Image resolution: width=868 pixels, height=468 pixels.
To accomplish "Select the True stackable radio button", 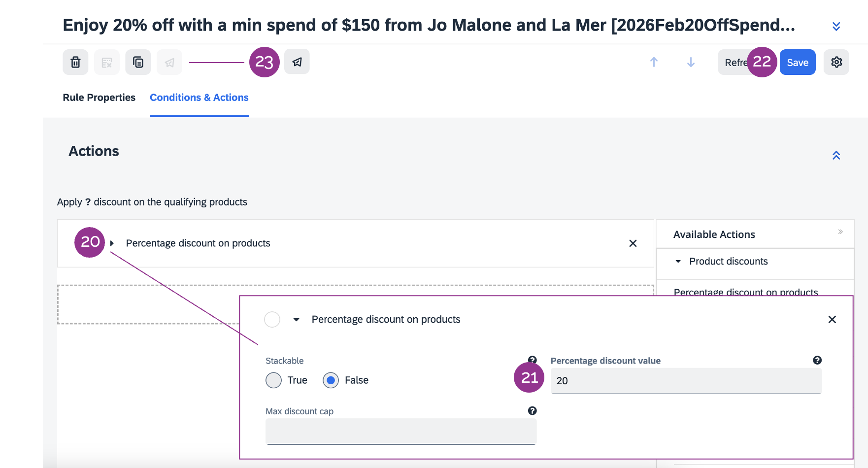I will click(274, 380).
